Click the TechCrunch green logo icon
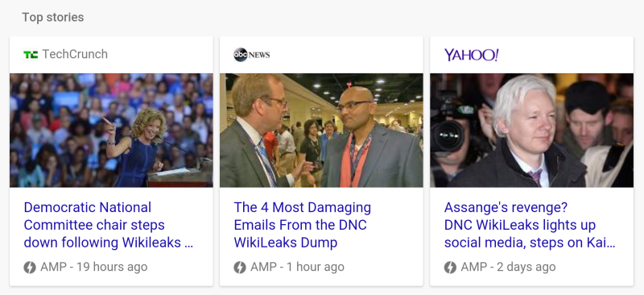The width and height of the screenshot is (644, 295). pos(31,54)
